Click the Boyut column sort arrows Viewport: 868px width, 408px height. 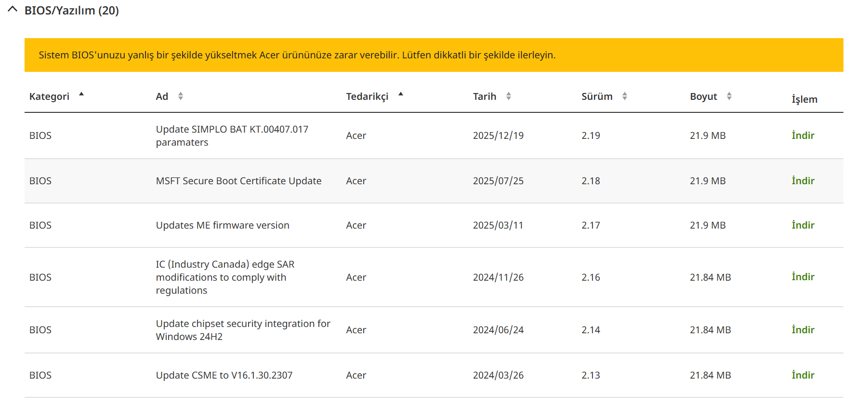(729, 96)
